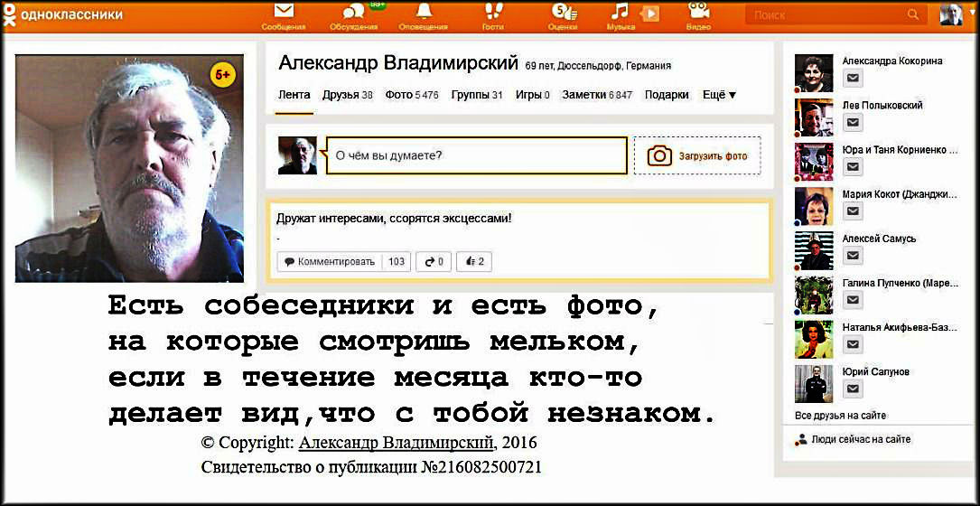Message Мария Кокот via the envelope icon
Image resolution: width=980 pixels, height=506 pixels.
coord(854,211)
